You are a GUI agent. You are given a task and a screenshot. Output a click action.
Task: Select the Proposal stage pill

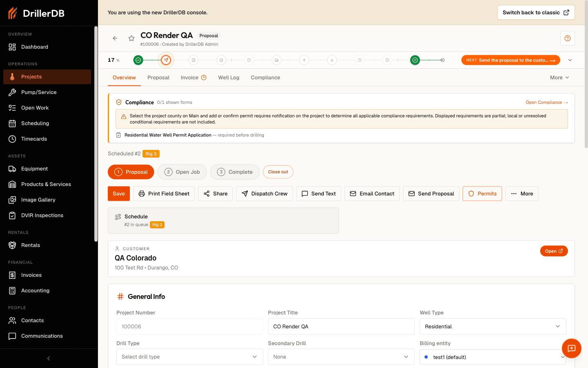point(131,172)
